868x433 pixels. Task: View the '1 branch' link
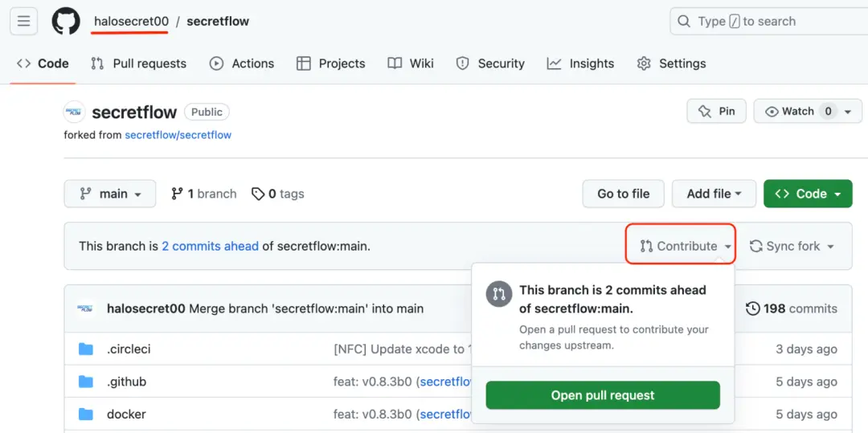point(203,194)
